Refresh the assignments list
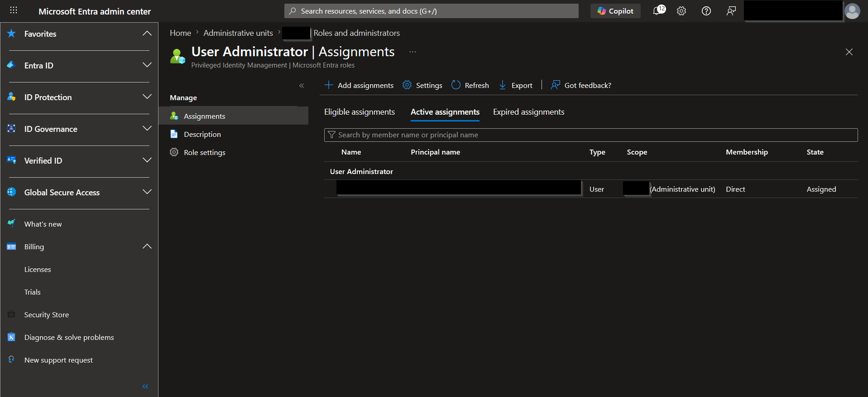This screenshot has width=868, height=397. coord(470,85)
